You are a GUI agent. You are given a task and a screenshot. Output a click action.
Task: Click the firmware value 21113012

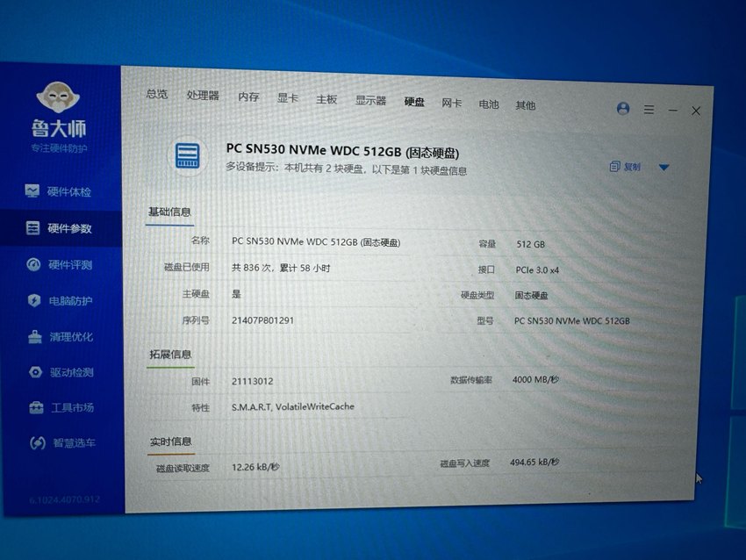[252, 381]
